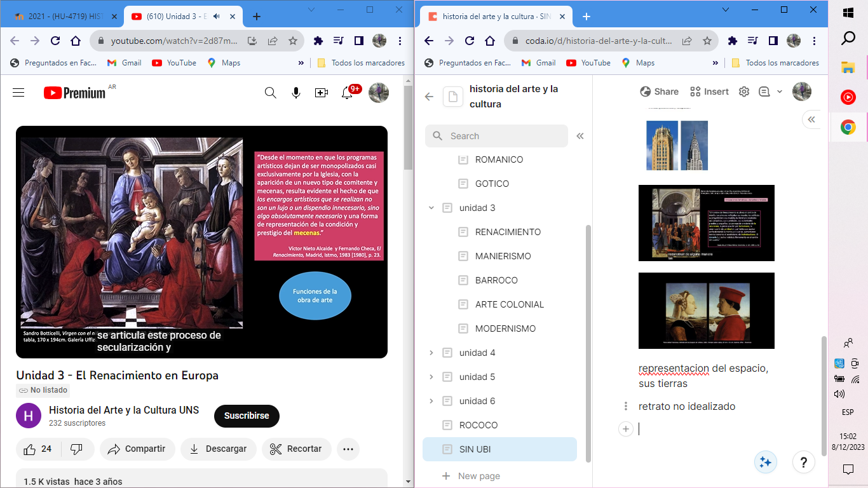Open Coda AI sparkle button
The height and width of the screenshot is (488, 868).
pos(766,463)
